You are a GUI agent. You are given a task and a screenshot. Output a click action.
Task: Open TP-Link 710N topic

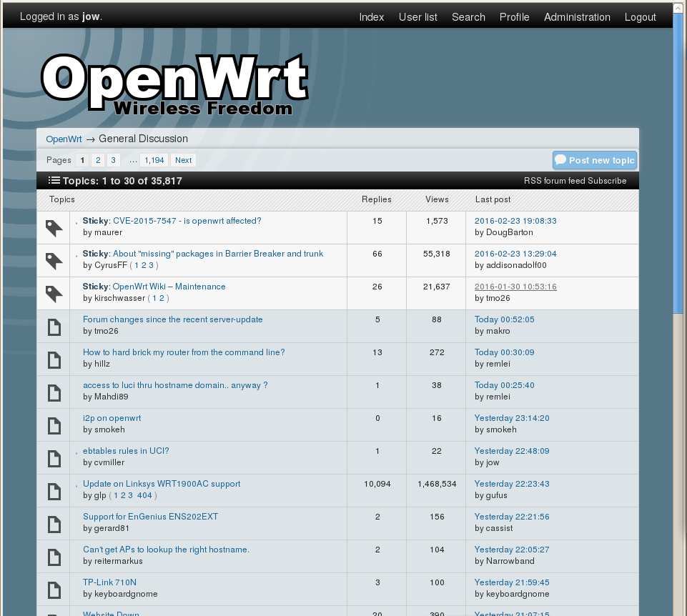click(x=109, y=582)
